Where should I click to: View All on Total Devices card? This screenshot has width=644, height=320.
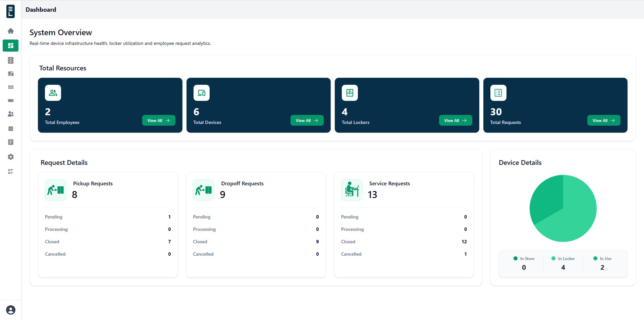(307, 120)
